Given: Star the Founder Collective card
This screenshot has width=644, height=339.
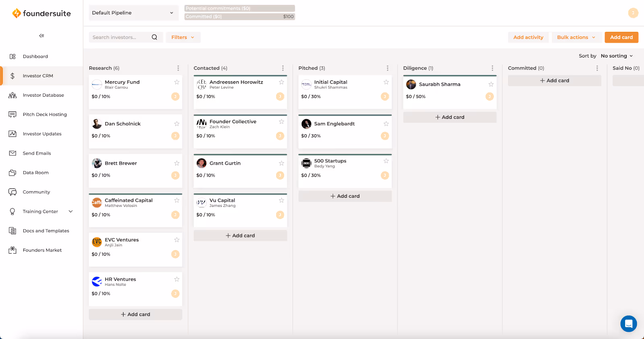Looking at the screenshot, I should pos(281,122).
